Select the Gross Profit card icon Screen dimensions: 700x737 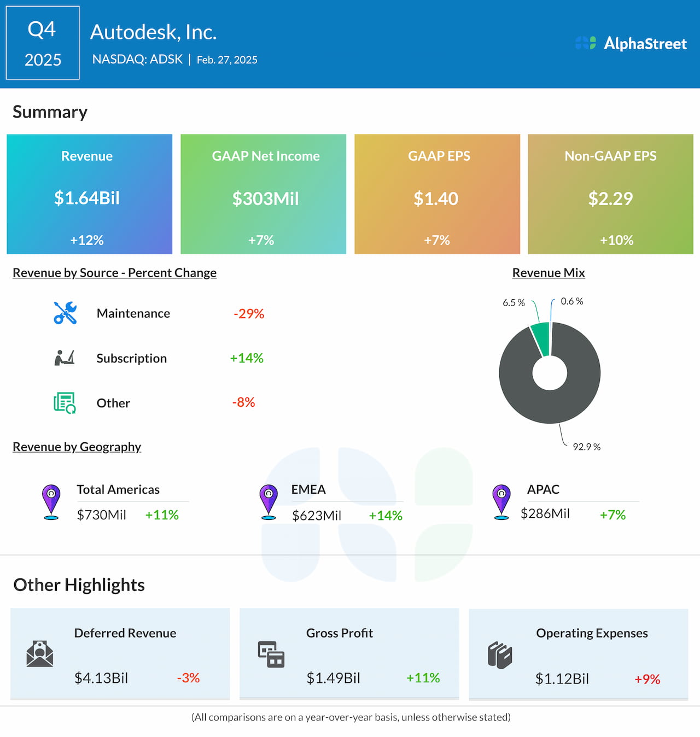click(x=270, y=654)
